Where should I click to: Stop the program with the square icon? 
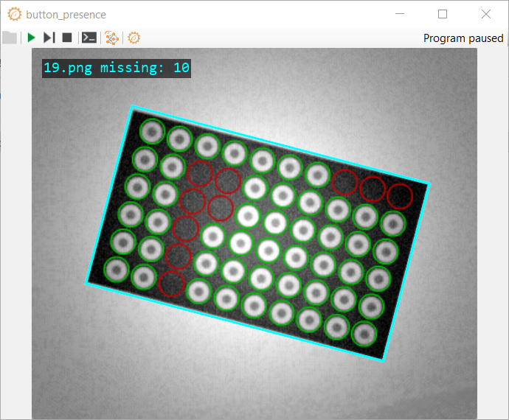(67, 38)
